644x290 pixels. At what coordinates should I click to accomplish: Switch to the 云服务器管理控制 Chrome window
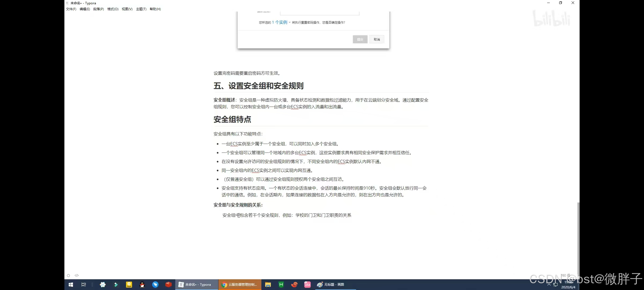coord(240,284)
